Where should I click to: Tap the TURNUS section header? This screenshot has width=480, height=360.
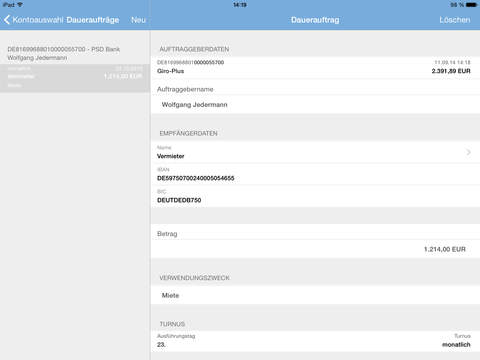[x=172, y=324]
